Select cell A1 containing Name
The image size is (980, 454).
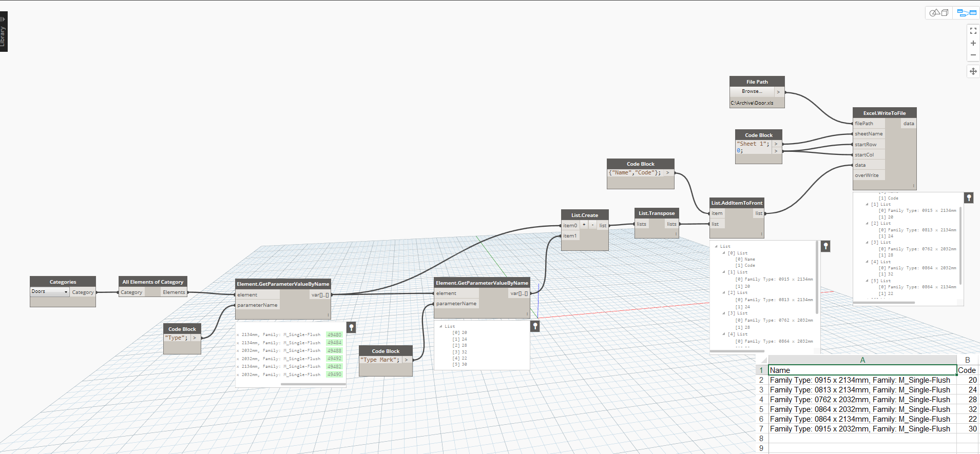coord(862,370)
